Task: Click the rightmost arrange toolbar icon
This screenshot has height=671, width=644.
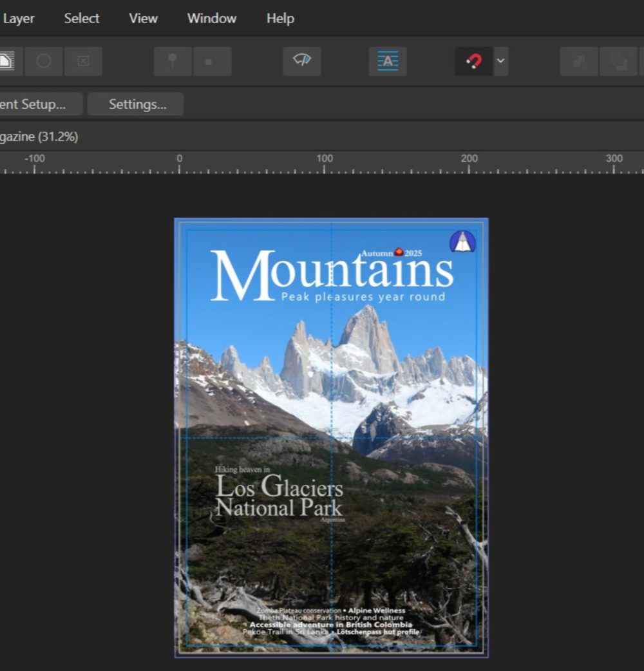Action: (620, 61)
